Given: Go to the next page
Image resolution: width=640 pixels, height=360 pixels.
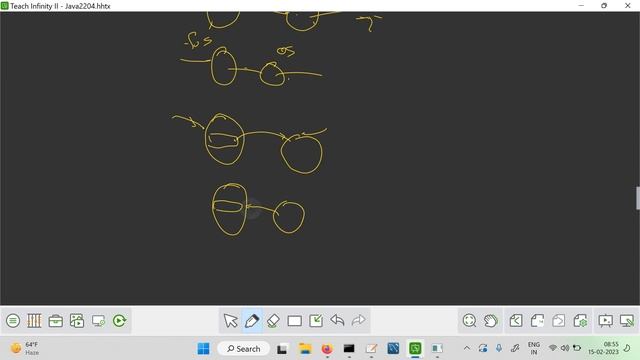Looking at the screenshot, I should coord(558,321).
